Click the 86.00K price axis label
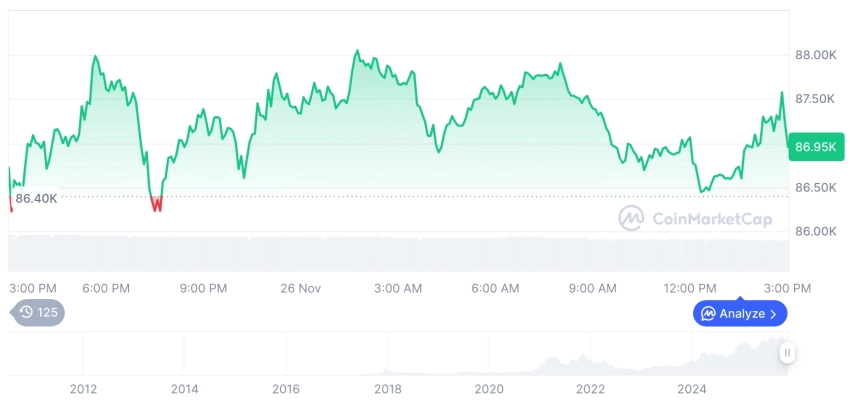Screen dimensions: 860x401 816,231
